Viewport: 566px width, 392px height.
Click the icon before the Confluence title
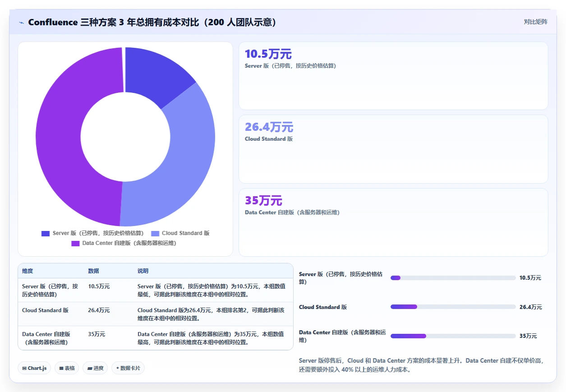tap(21, 23)
